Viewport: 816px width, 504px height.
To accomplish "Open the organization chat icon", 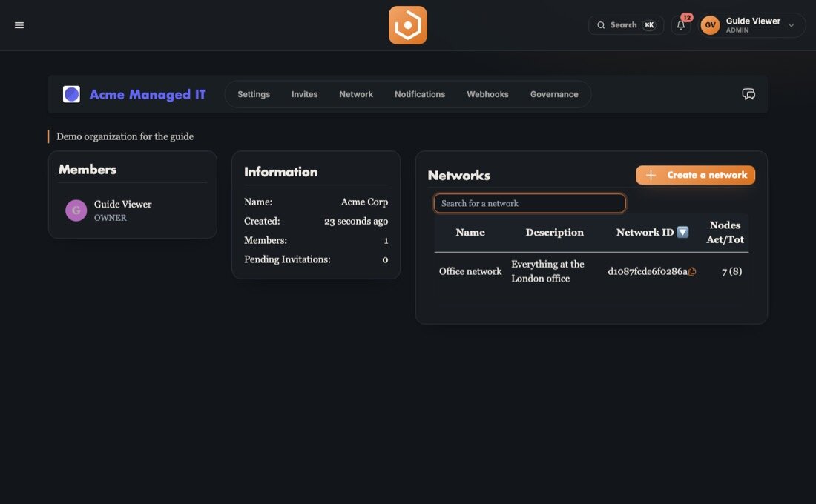I will 748,94.
